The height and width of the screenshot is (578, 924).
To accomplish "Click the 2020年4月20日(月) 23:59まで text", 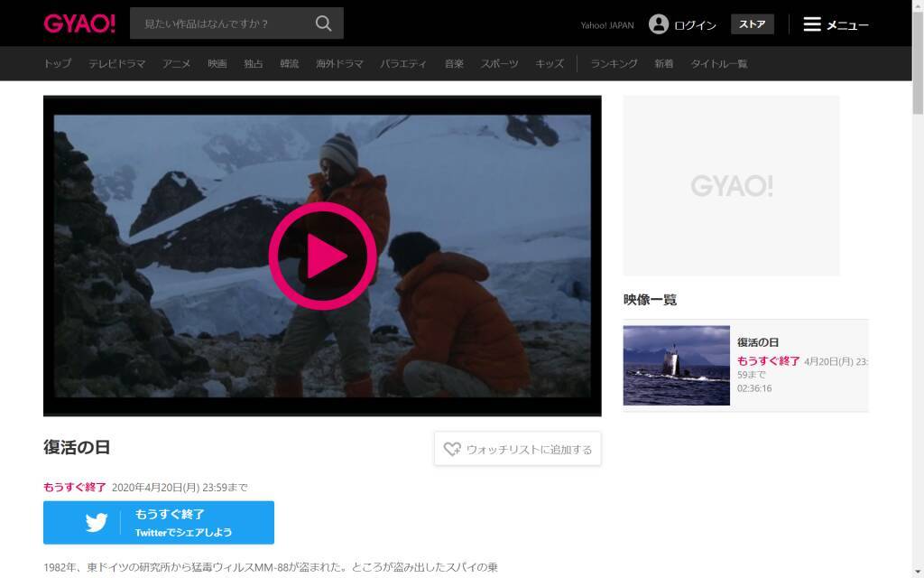I will pyautogui.click(x=180, y=487).
